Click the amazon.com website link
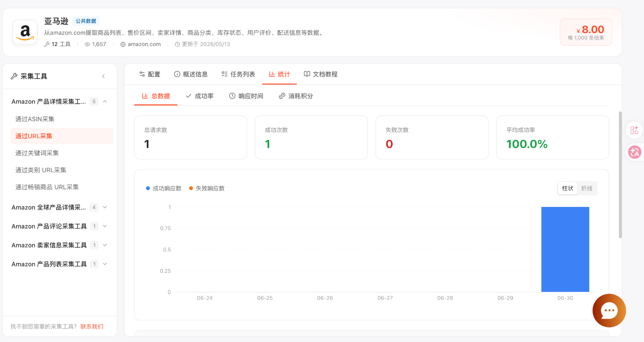Image resolution: width=644 pixels, height=342 pixels. [144, 44]
